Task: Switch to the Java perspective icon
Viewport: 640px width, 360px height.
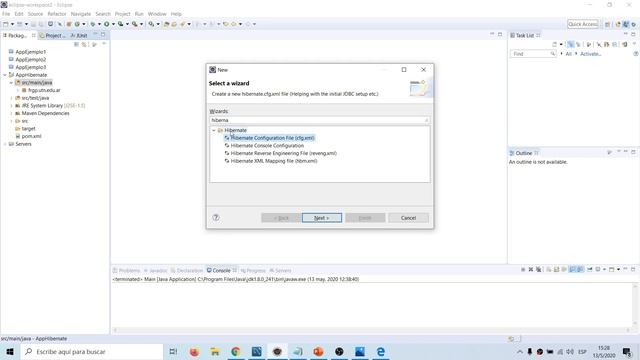Action: click(626, 24)
